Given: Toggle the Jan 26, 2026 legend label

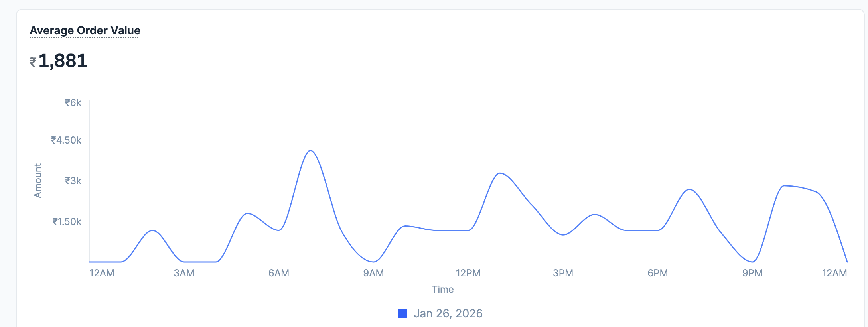Looking at the screenshot, I should [448, 313].
